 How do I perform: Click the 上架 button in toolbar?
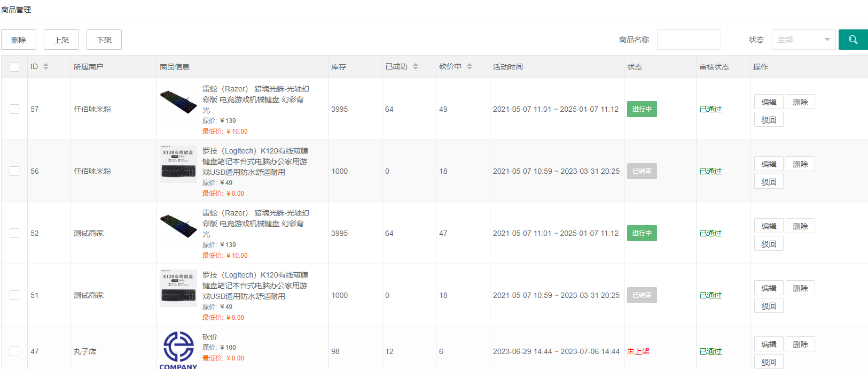[x=61, y=40]
